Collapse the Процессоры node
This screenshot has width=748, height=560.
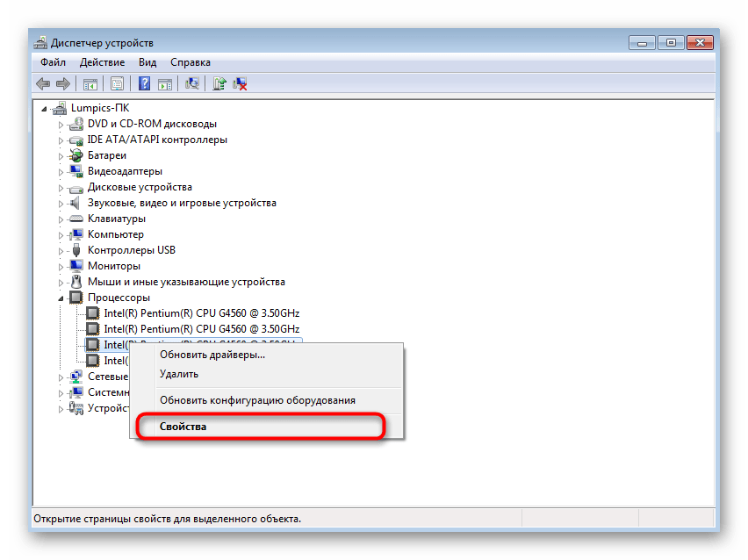pyautogui.click(x=61, y=298)
